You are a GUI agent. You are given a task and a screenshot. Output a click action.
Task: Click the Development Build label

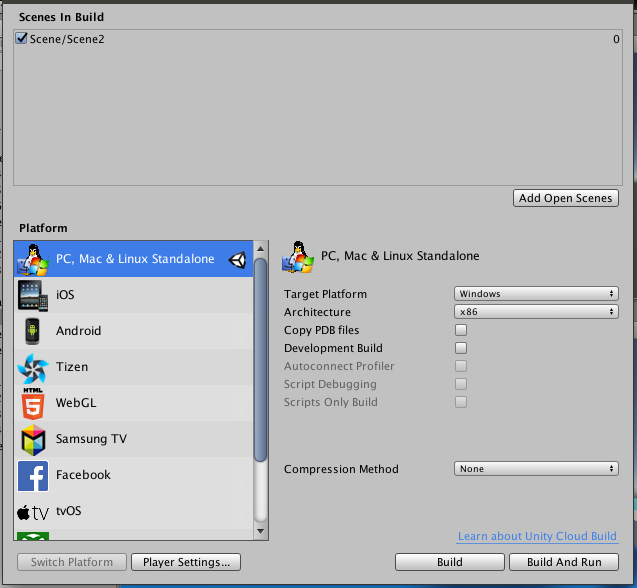333,348
